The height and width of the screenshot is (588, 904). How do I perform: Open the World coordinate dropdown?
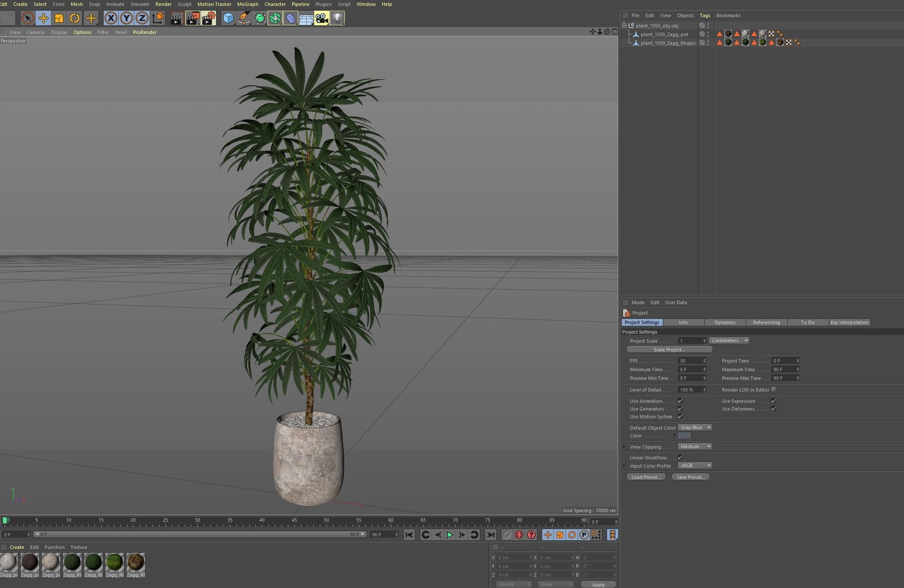tap(514, 584)
